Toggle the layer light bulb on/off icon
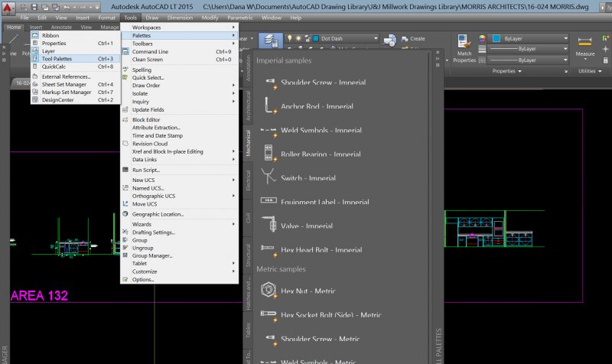The width and height of the screenshot is (612, 364). pyautogui.click(x=290, y=38)
